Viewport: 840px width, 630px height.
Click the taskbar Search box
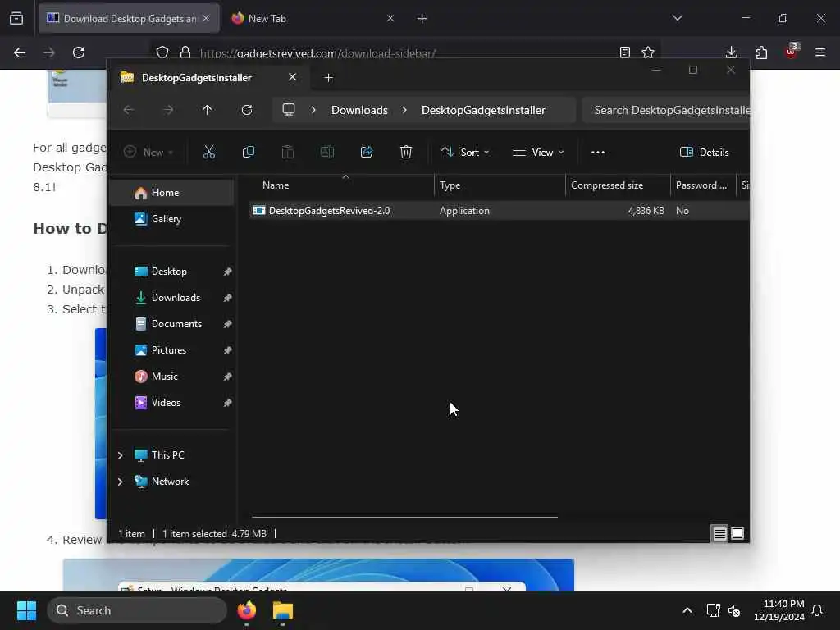[x=137, y=610]
